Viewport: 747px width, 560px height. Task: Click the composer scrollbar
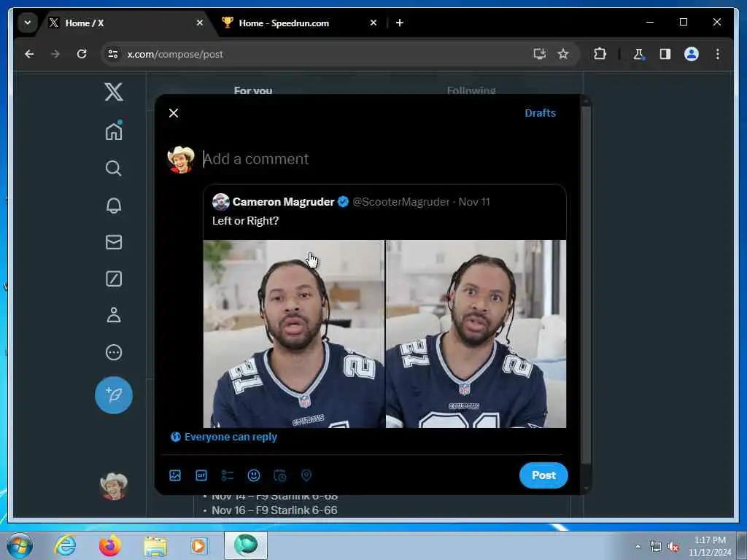point(586,284)
